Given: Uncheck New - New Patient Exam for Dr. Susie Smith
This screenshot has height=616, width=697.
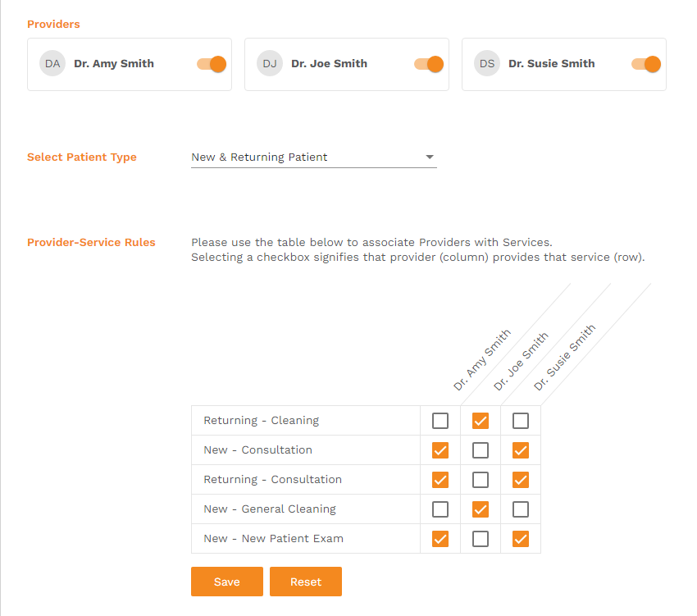Looking at the screenshot, I should coord(521,539).
